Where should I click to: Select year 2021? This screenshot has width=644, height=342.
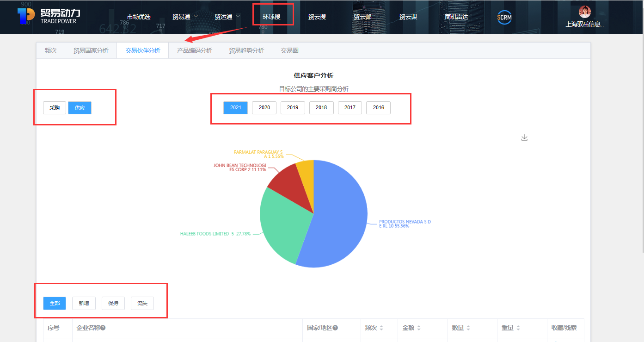coord(236,108)
